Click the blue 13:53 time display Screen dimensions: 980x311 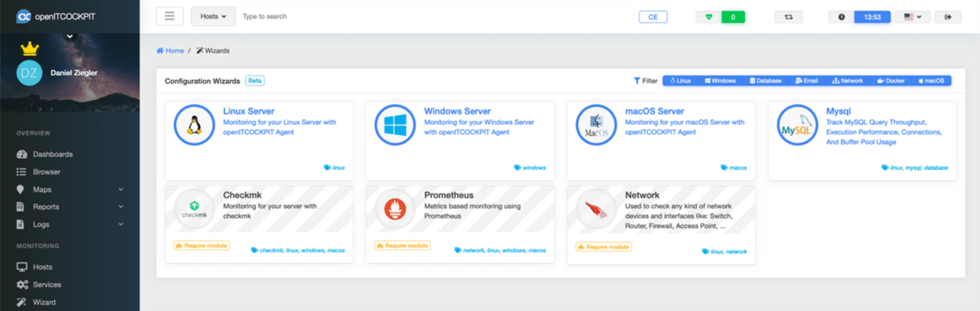click(x=871, y=16)
